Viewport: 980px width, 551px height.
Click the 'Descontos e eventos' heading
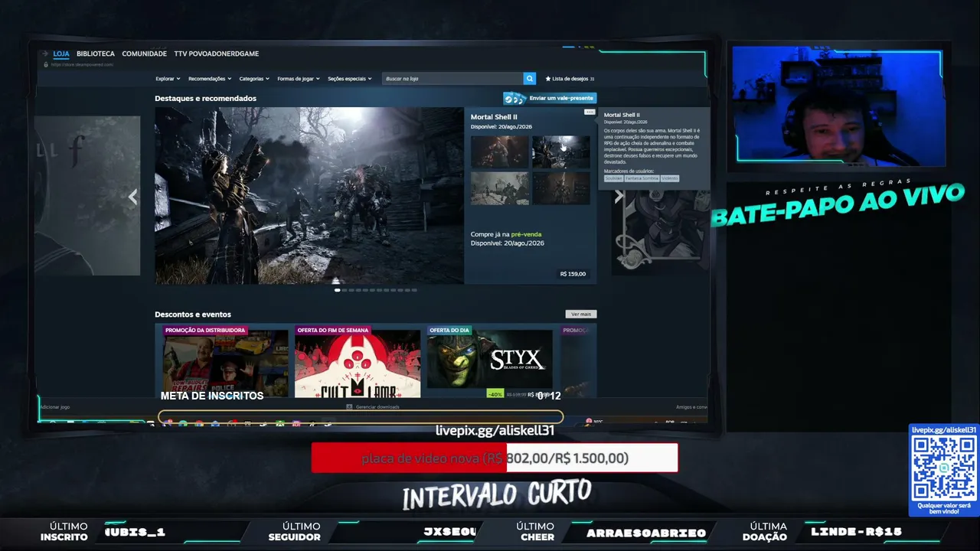tap(193, 315)
